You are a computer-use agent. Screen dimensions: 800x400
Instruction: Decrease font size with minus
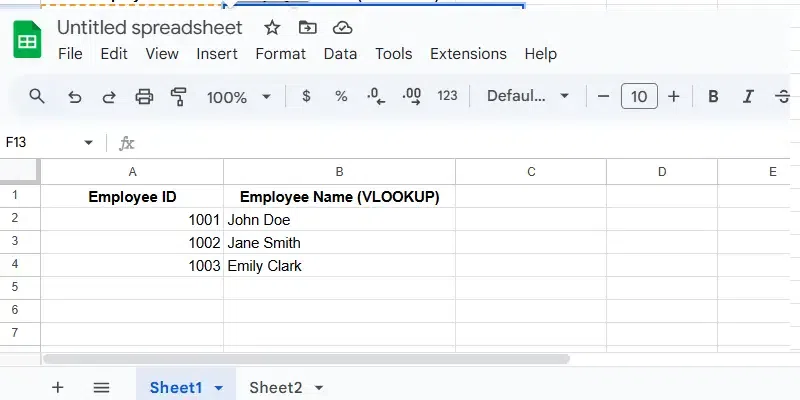coord(604,96)
